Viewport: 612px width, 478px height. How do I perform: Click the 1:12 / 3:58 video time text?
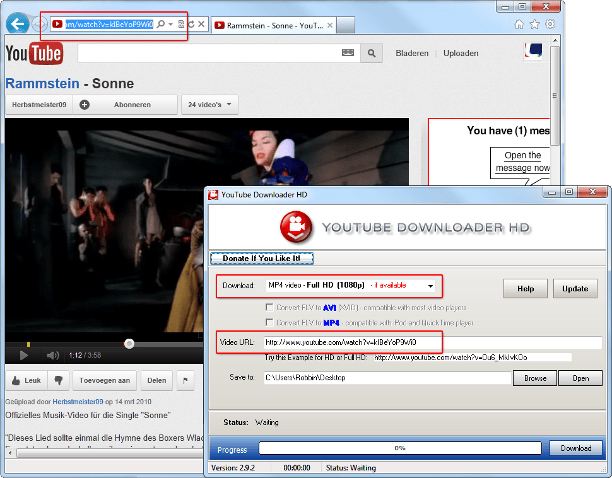pyautogui.click(x=85, y=355)
